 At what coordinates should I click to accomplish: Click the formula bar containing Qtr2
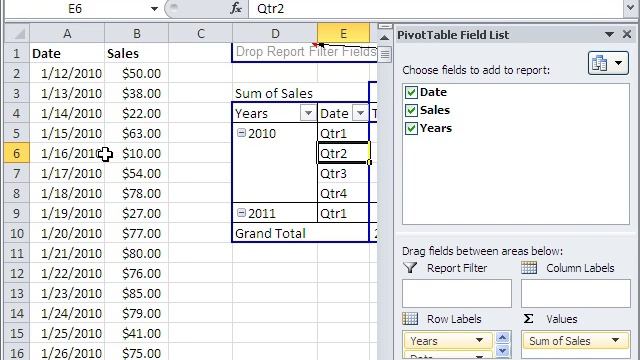(436, 9)
